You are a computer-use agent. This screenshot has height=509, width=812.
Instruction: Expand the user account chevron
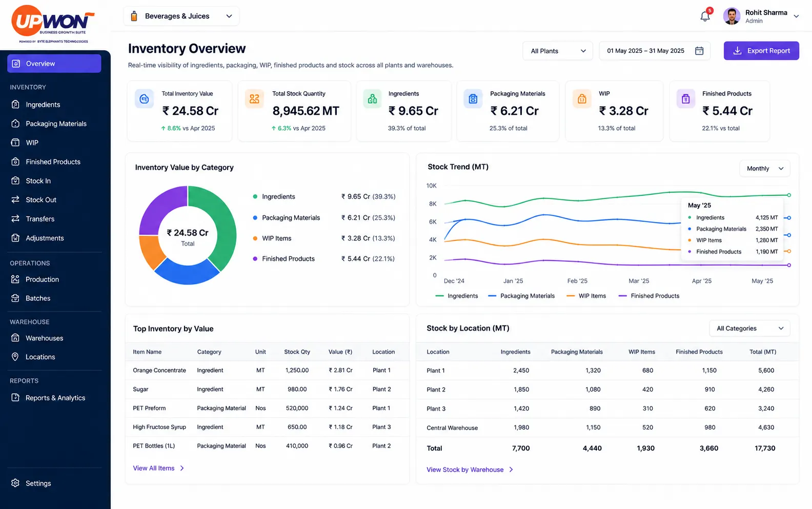pyautogui.click(x=797, y=16)
